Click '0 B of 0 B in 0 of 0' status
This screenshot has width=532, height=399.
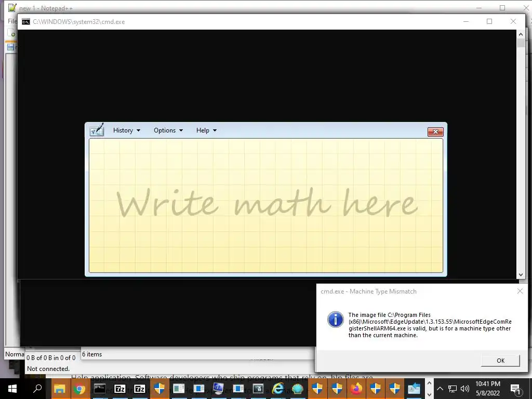point(51,358)
